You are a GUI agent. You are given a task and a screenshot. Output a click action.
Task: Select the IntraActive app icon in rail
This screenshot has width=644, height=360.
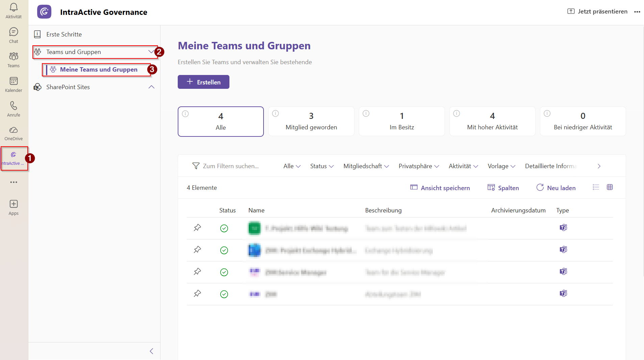14,158
